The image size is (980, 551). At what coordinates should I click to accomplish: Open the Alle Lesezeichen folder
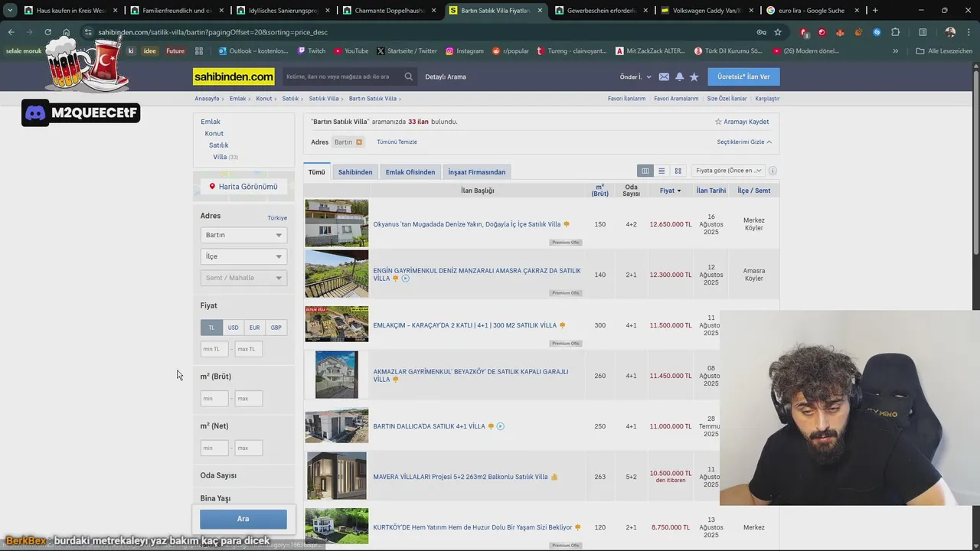click(944, 51)
